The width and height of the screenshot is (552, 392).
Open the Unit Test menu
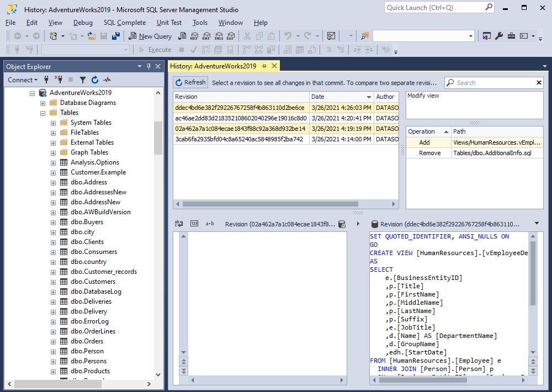(169, 23)
